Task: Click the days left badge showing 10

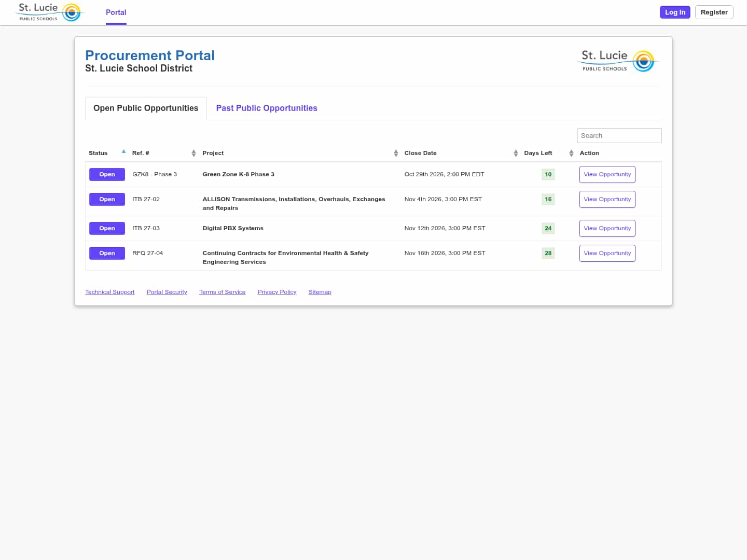Action: point(548,174)
